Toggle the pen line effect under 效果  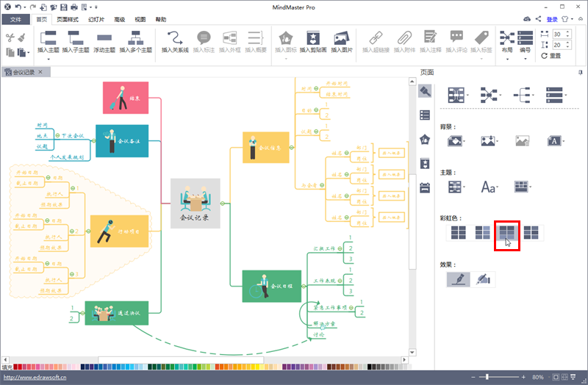click(x=458, y=279)
